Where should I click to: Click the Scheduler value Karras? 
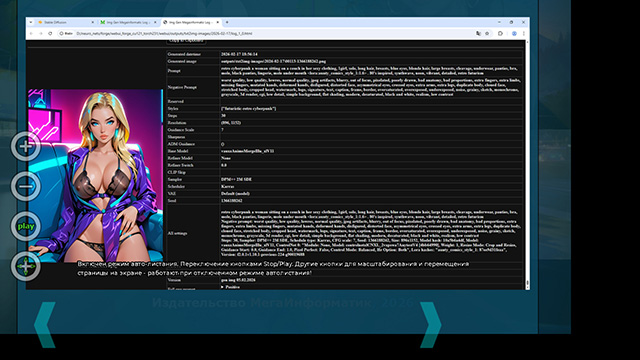coord(227,187)
